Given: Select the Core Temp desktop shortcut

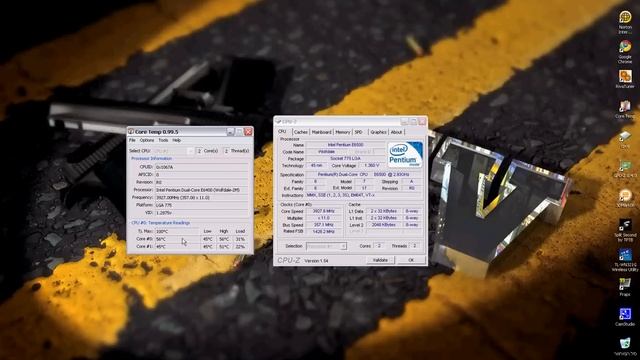Looking at the screenshot, I should (625, 109).
